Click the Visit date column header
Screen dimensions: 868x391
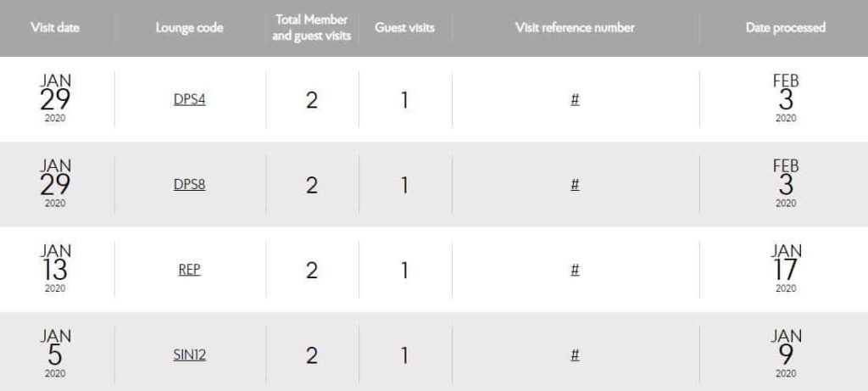tap(55, 28)
